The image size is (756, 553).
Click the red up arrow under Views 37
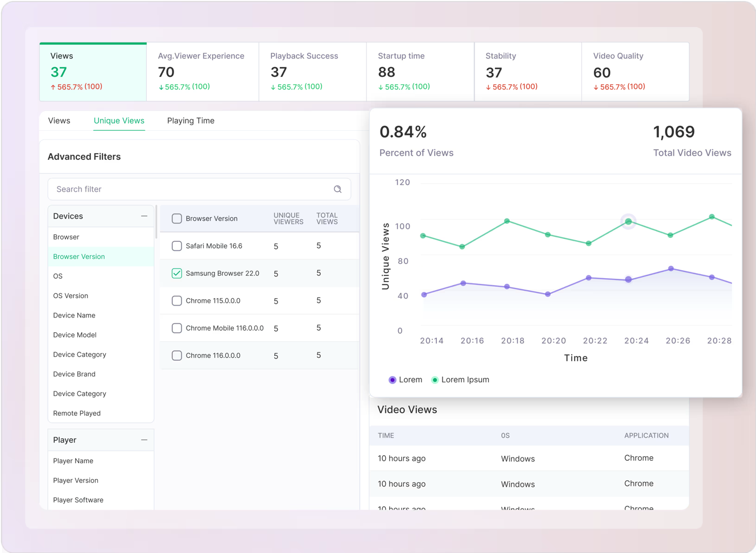53,87
